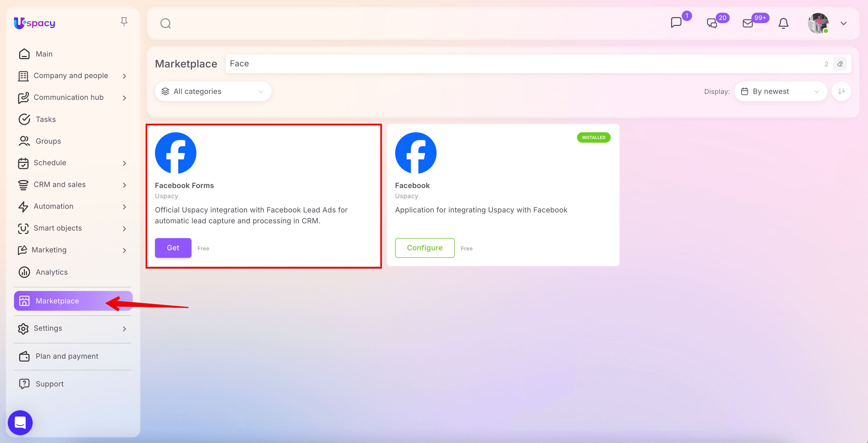The width and height of the screenshot is (868, 443).
Task: Open email inbox icon with 99+ badge
Action: [x=748, y=23]
